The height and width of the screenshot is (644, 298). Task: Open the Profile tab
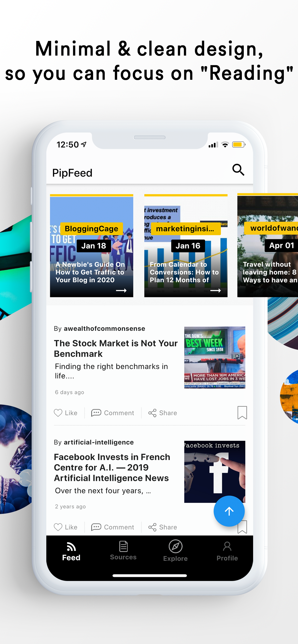(x=227, y=551)
